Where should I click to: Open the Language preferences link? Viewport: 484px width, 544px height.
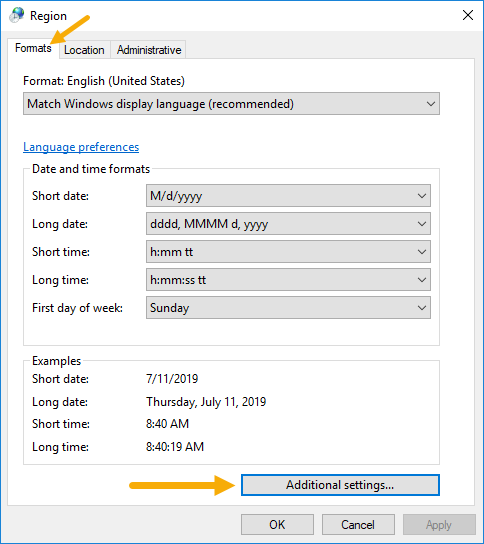(x=81, y=147)
